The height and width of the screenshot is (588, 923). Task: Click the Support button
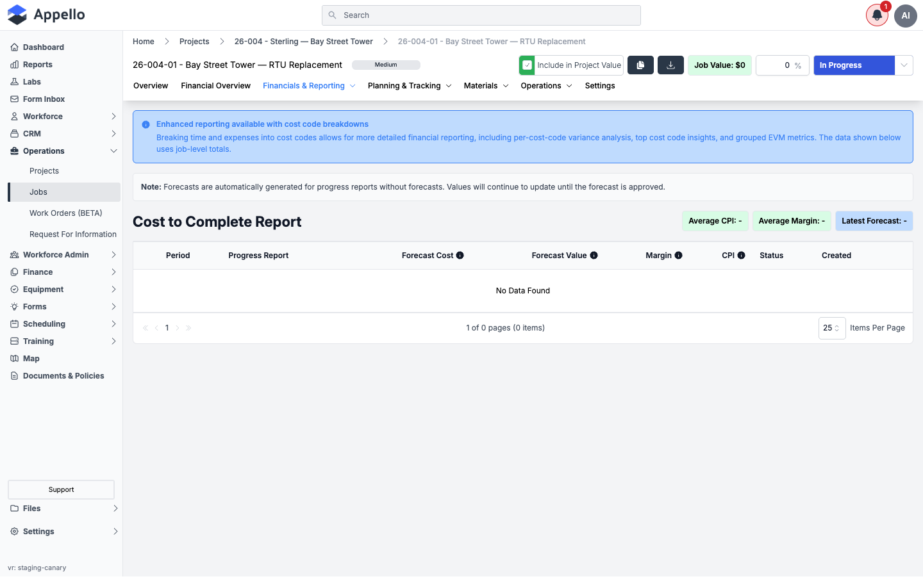coord(61,490)
